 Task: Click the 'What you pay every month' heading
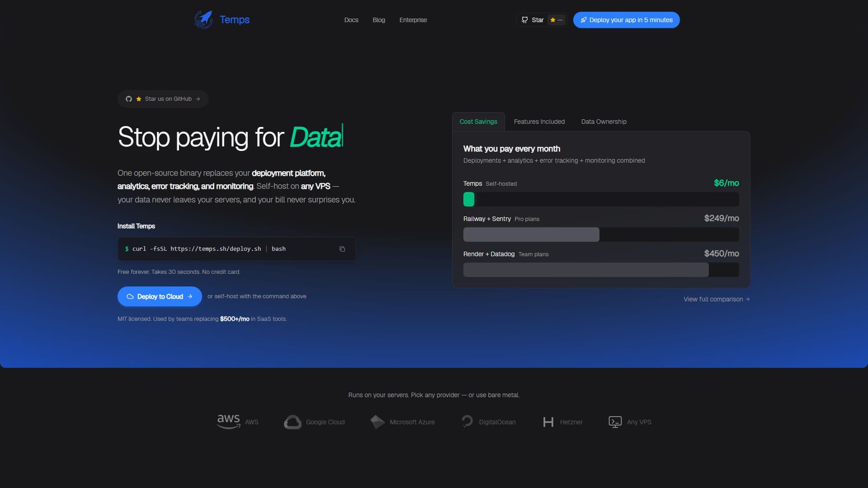(512, 149)
